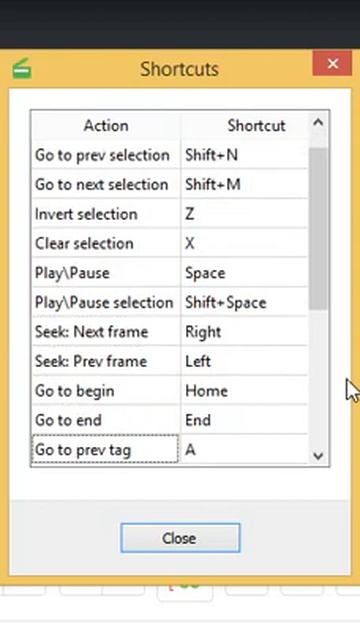Click the Home shortcut cell
Viewport: 360px width, 640px height.
click(x=244, y=391)
